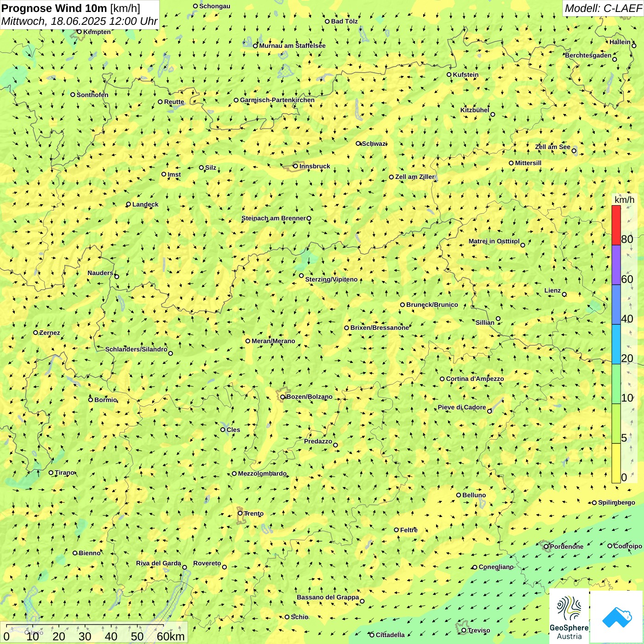Click the 'Mezzolombardo' label
The image size is (644, 644).
point(262,473)
